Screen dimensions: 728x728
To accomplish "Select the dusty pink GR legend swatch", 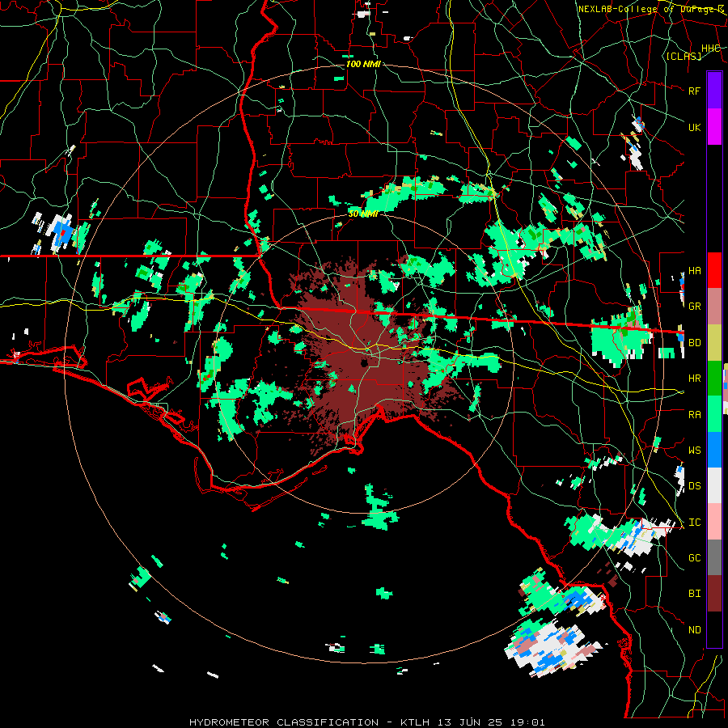I will tap(714, 306).
